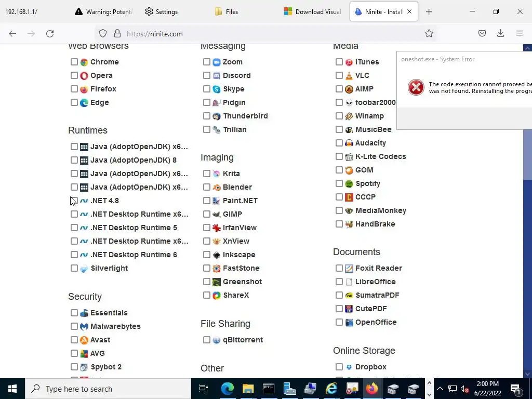
Task: Check the Firefox checkbox
Action: (x=74, y=89)
